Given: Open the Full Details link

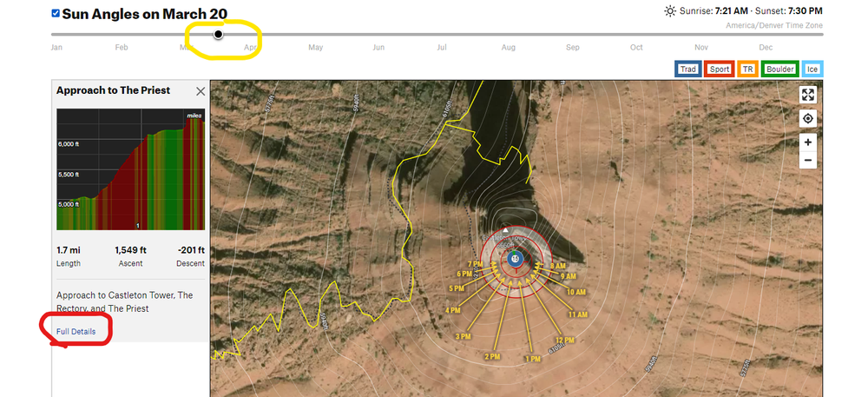Looking at the screenshot, I should (76, 332).
